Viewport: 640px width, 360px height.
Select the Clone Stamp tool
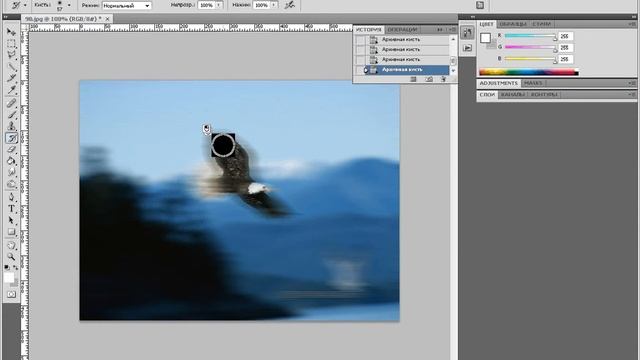[11, 126]
